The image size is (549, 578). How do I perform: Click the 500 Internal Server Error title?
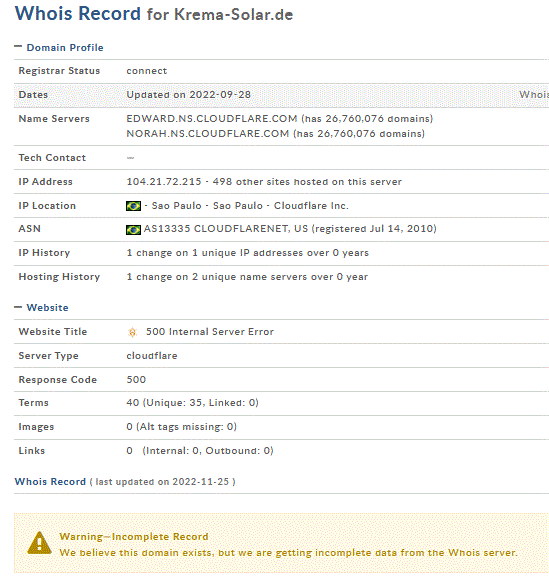[210, 332]
